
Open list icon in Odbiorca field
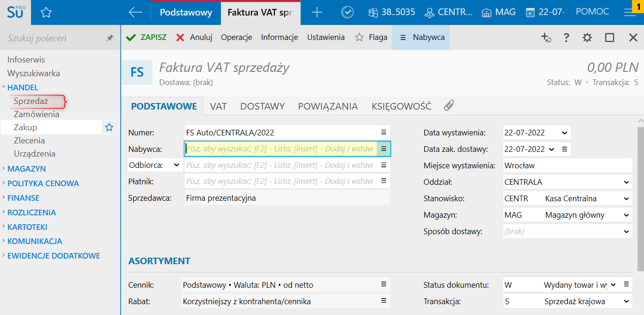383,165
